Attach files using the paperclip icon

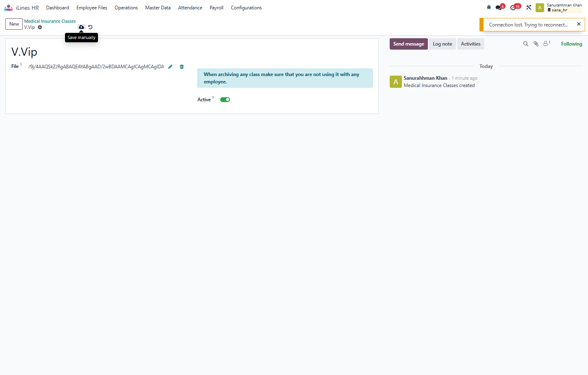coord(536,44)
